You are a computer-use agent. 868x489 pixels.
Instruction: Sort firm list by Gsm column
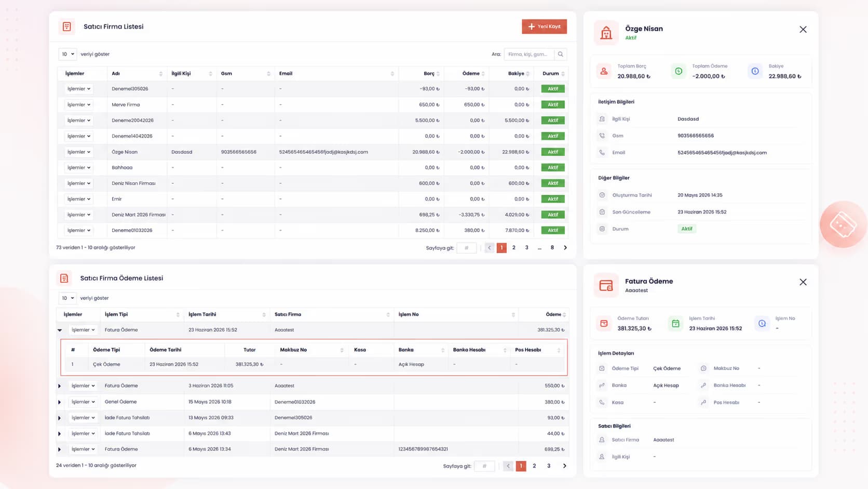pos(268,74)
